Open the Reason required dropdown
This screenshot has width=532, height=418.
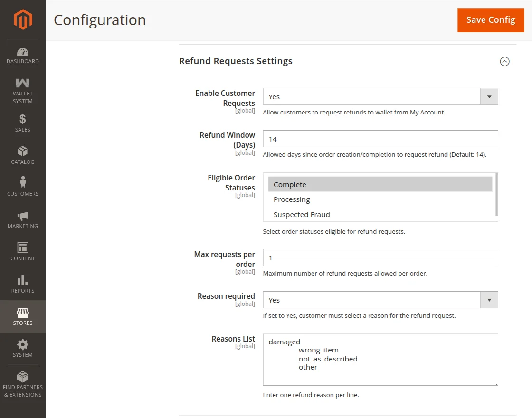pos(380,300)
